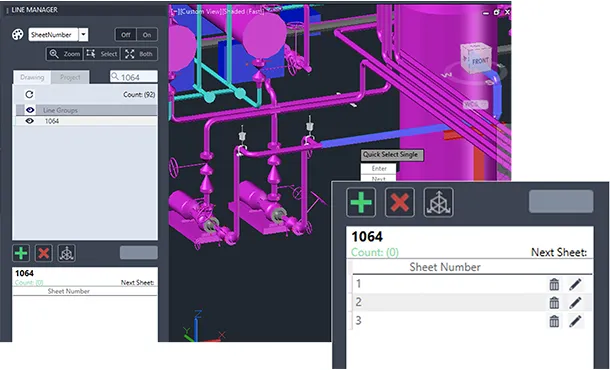Click the large 3D wireframe box icon
The width and height of the screenshot is (610, 370).
point(438,202)
